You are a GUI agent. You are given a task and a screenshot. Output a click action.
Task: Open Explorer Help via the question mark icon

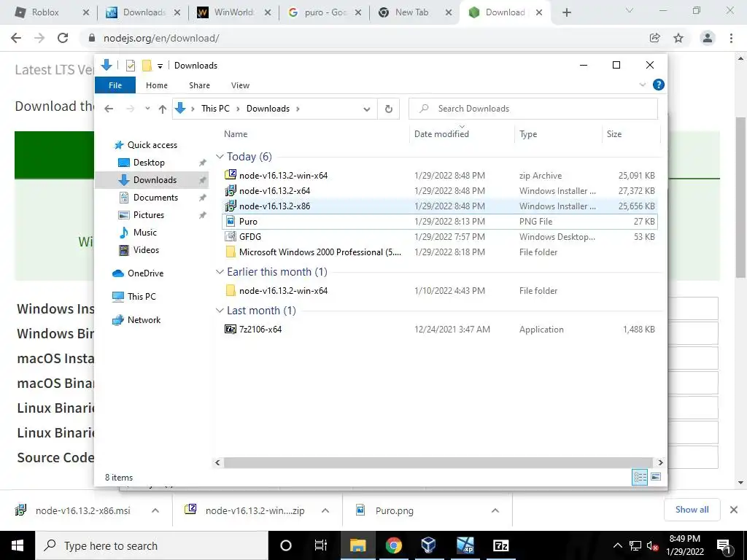pyautogui.click(x=659, y=85)
